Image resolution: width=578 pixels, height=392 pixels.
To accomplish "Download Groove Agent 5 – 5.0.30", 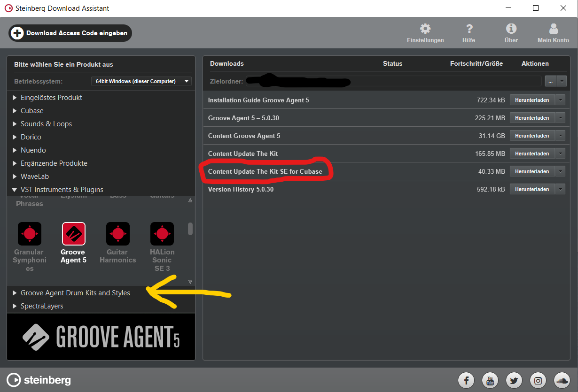I will [532, 118].
